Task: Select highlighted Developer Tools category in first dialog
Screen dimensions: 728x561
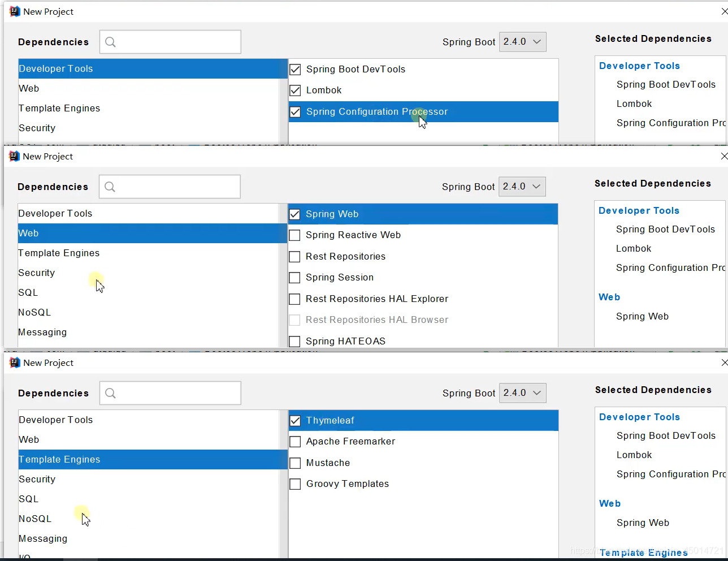Action: pos(153,68)
